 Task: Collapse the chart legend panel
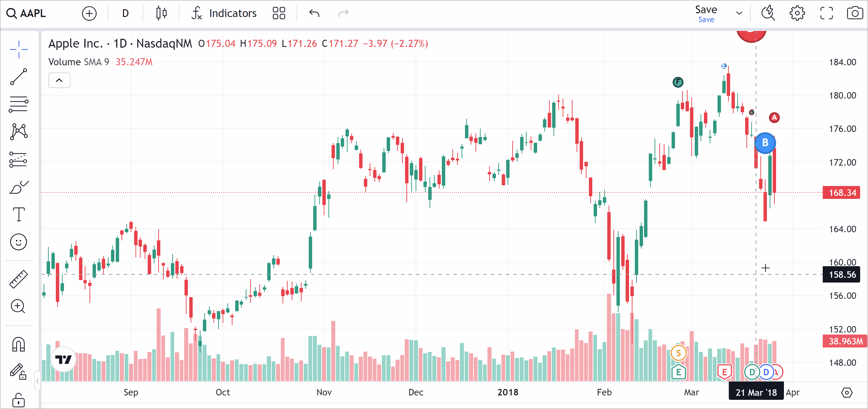point(59,80)
